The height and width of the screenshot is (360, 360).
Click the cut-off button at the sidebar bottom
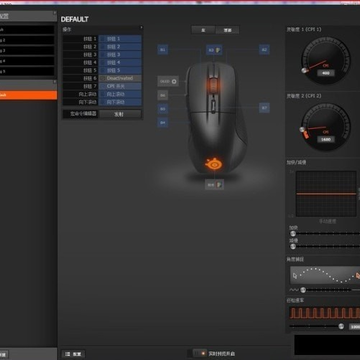pyautogui.click(x=4, y=354)
